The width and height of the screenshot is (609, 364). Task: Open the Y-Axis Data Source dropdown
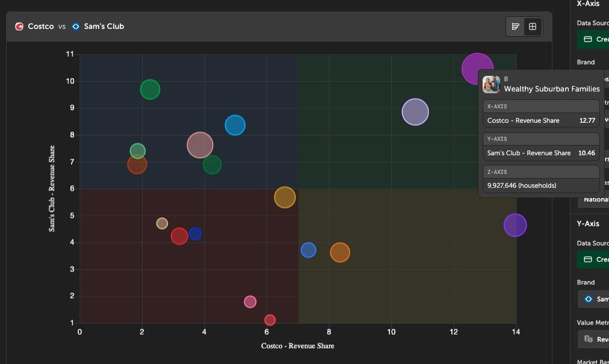point(593,259)
